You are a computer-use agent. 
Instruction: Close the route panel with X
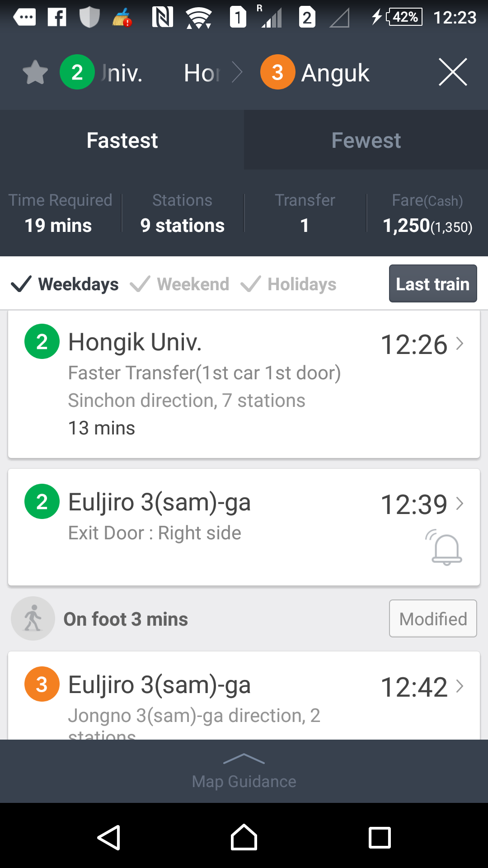pyautogui.click(x=453, y=72)
